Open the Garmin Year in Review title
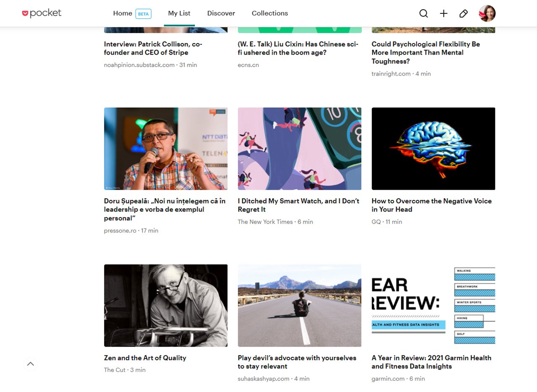The width and height of the screenshot is (537, 392). (432, 362)
